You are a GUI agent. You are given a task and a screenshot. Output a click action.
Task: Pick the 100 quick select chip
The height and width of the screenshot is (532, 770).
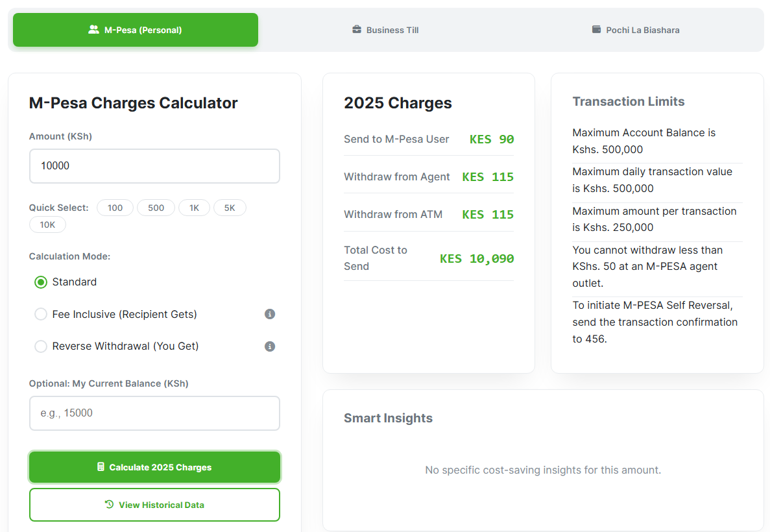(x=115, y=208)
